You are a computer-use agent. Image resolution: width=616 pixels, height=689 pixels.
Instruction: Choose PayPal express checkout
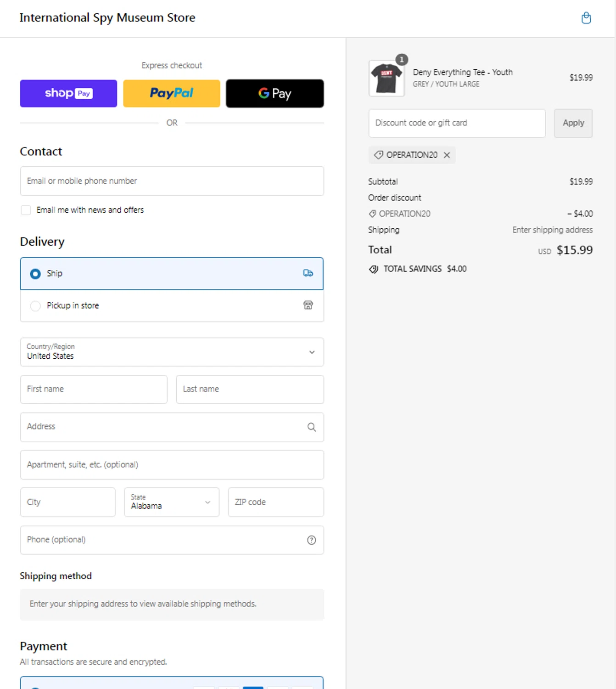click(172, 94)
